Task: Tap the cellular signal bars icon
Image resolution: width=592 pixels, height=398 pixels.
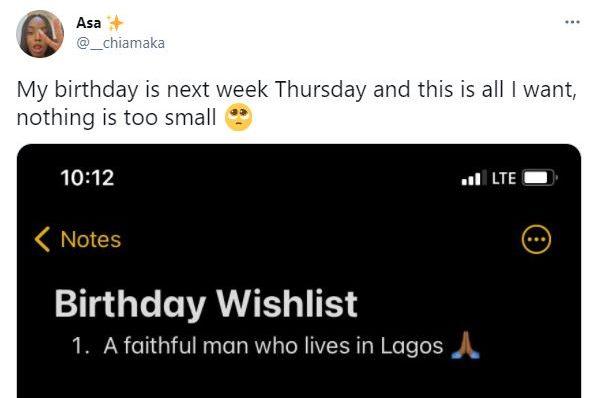Action: point(474,178)
